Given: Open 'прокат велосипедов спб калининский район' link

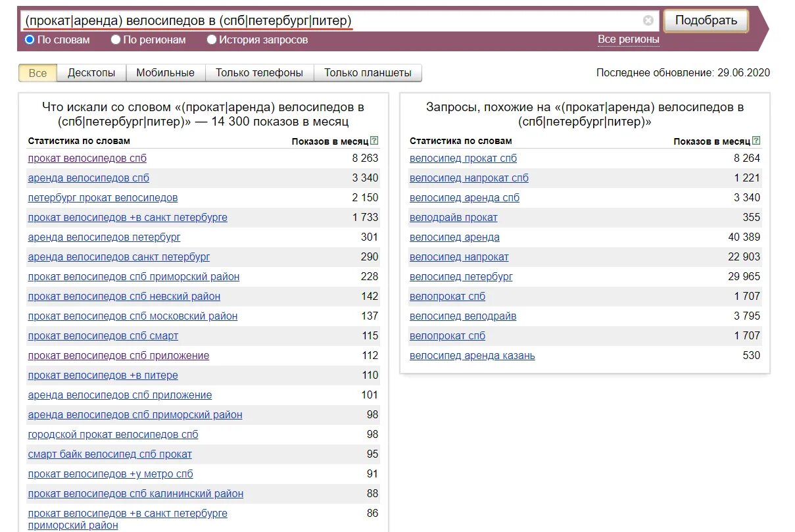Looking at the screenshot, I should (135, 494).
